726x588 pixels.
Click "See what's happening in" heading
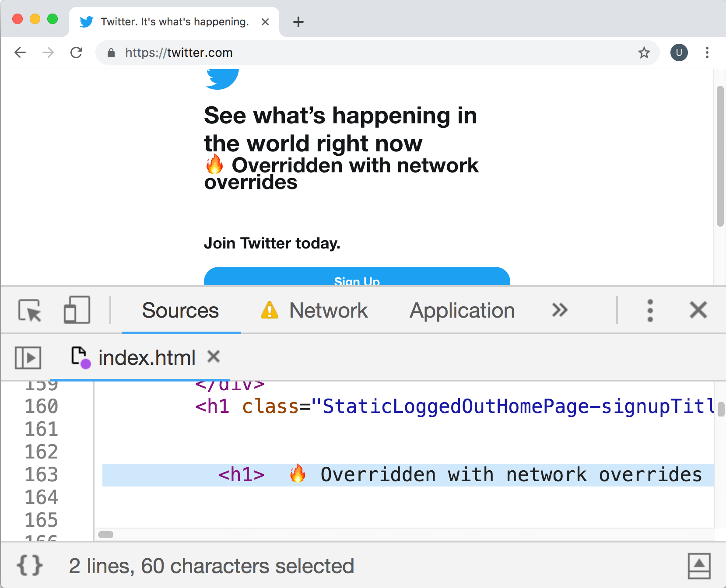(x=340, y=115)
